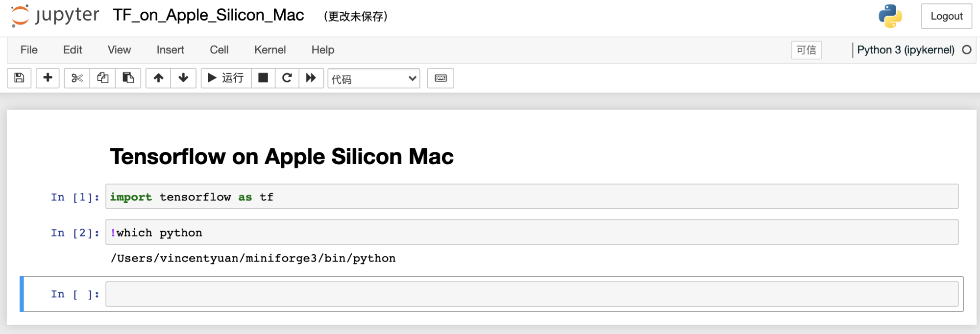Rename notebook title TF_on_Apple_Silicon_Mac
This screenshot has height=334, width=980.
pos(208,15)
